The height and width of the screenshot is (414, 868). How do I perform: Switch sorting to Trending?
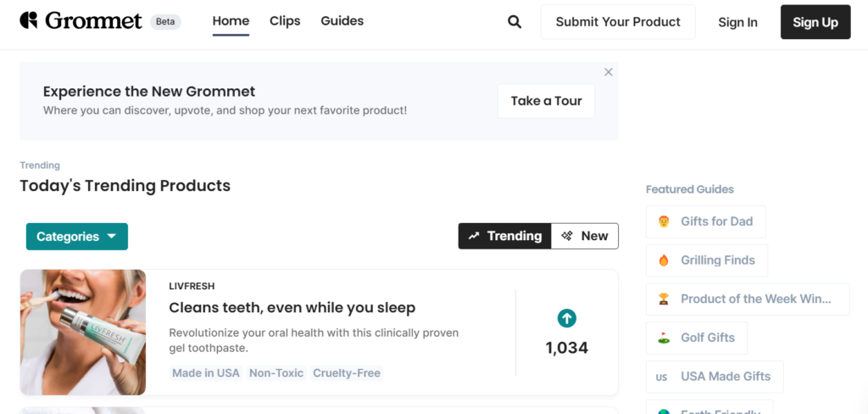tap(505, 236)
